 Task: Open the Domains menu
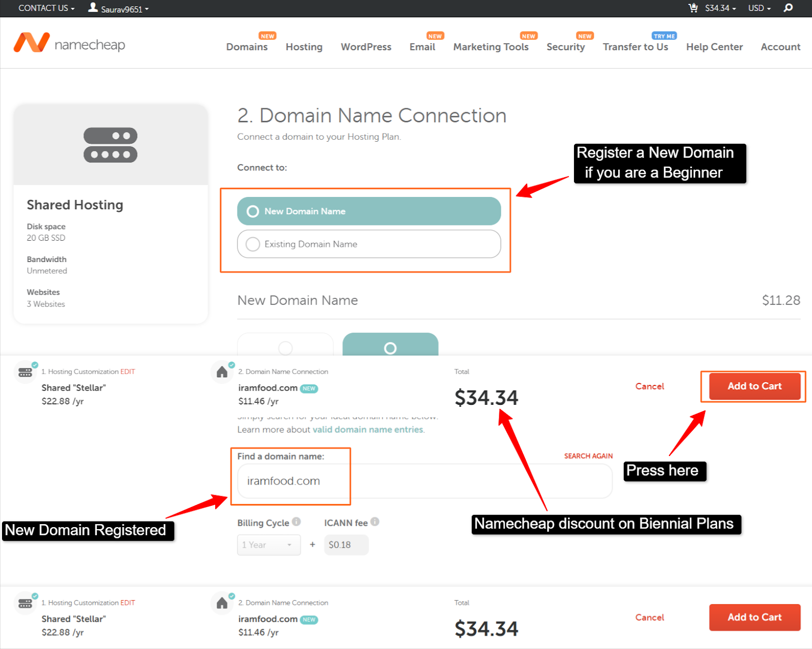[247, 47]
